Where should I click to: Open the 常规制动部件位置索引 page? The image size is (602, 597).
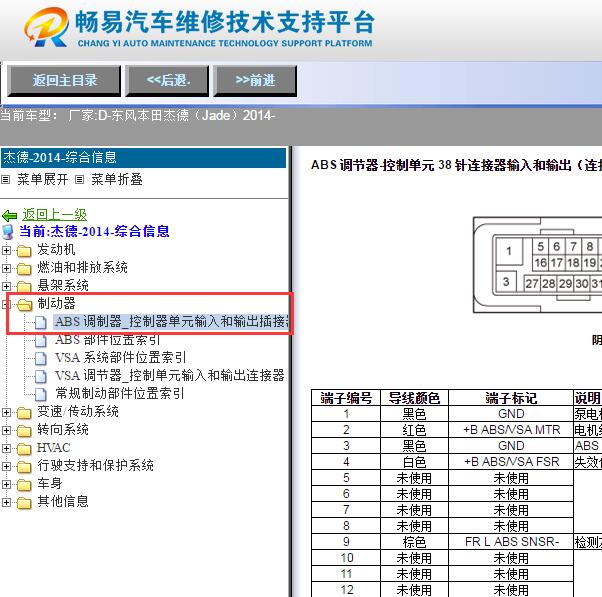[120, 393]
